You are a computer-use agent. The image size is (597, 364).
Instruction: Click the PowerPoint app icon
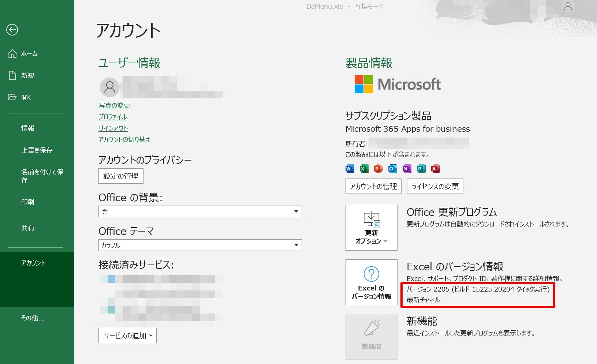(378, 169)
